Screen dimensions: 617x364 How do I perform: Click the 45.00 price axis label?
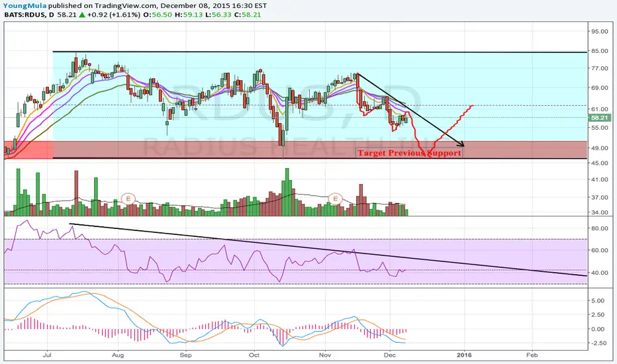coord(600,163)
